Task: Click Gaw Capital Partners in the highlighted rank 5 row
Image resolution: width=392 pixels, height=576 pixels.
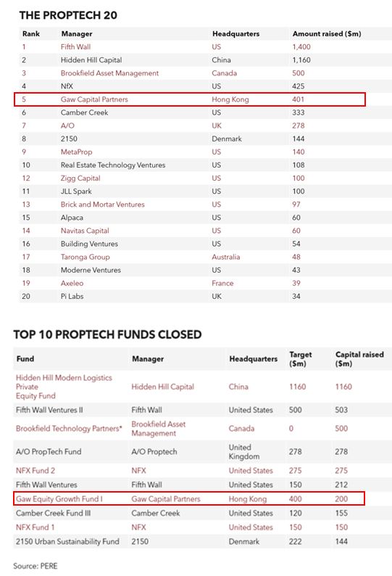Action: [94, 99]
